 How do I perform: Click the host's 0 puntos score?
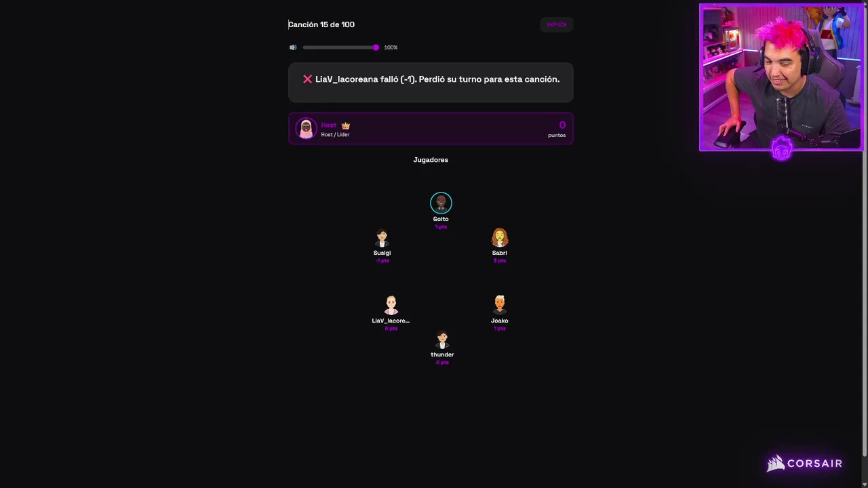point(557,129)
